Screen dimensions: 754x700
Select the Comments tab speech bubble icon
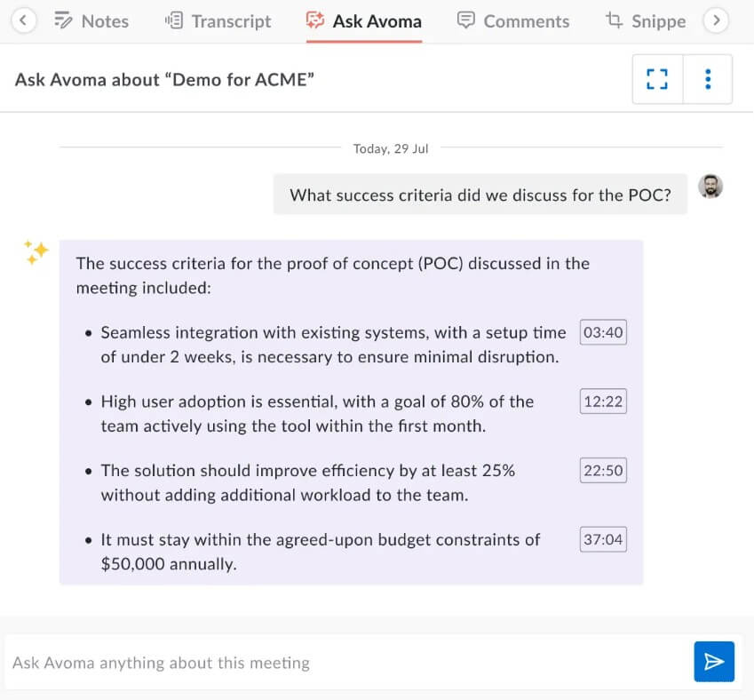pos(465,20)
